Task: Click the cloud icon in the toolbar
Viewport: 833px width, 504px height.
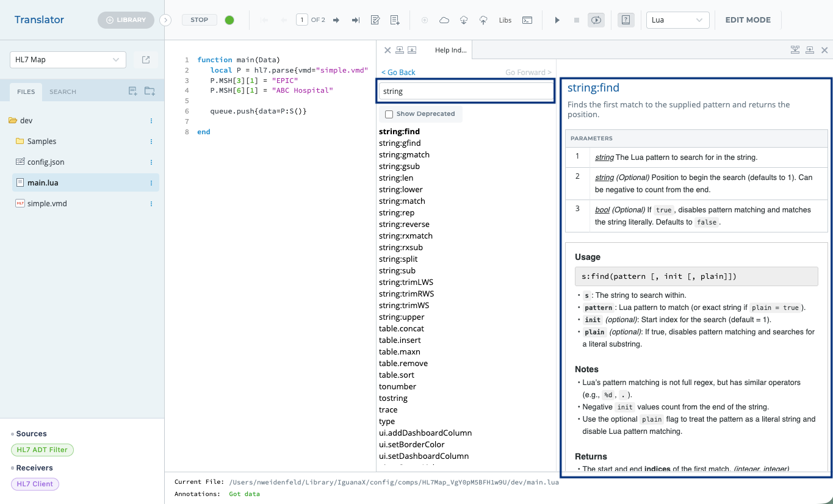Action: (444, 20)
